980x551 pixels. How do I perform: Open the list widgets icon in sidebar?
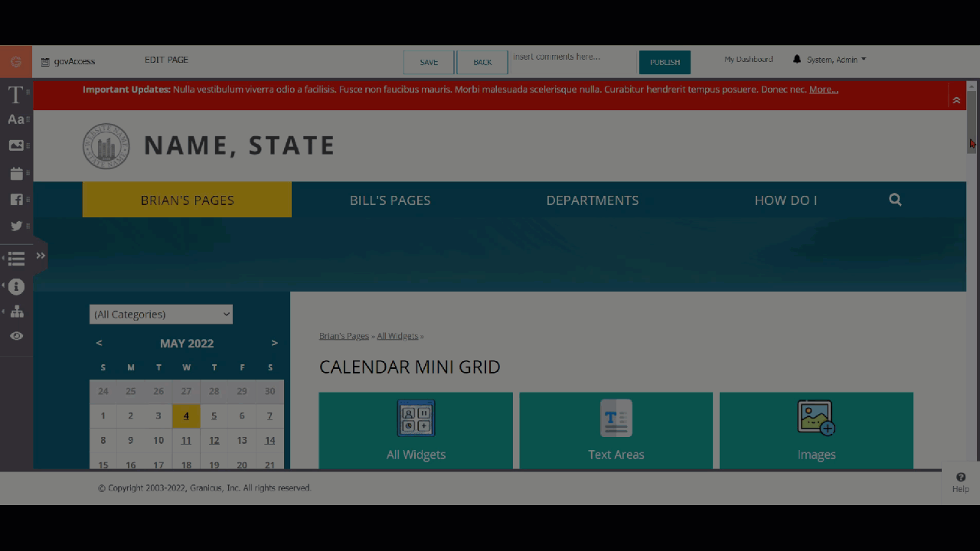coord(16,259)
